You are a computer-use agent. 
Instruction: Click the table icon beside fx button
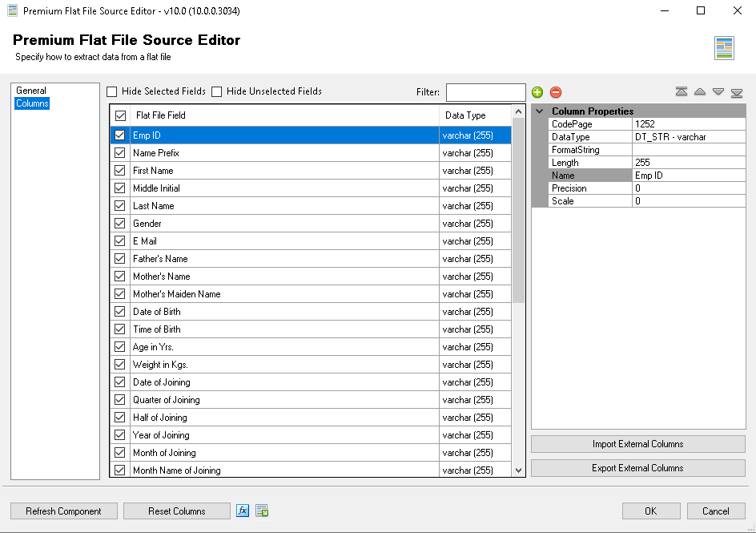(262, 511)
